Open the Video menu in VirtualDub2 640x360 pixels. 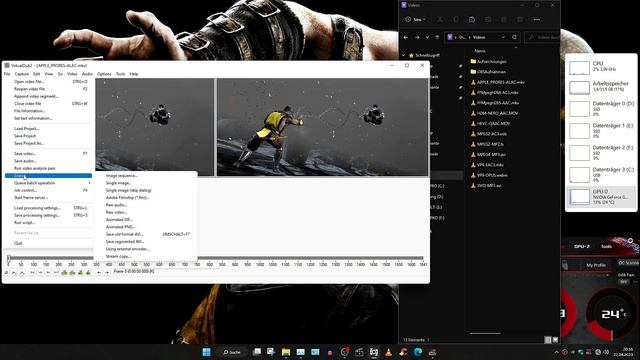[x=72, y=74]
